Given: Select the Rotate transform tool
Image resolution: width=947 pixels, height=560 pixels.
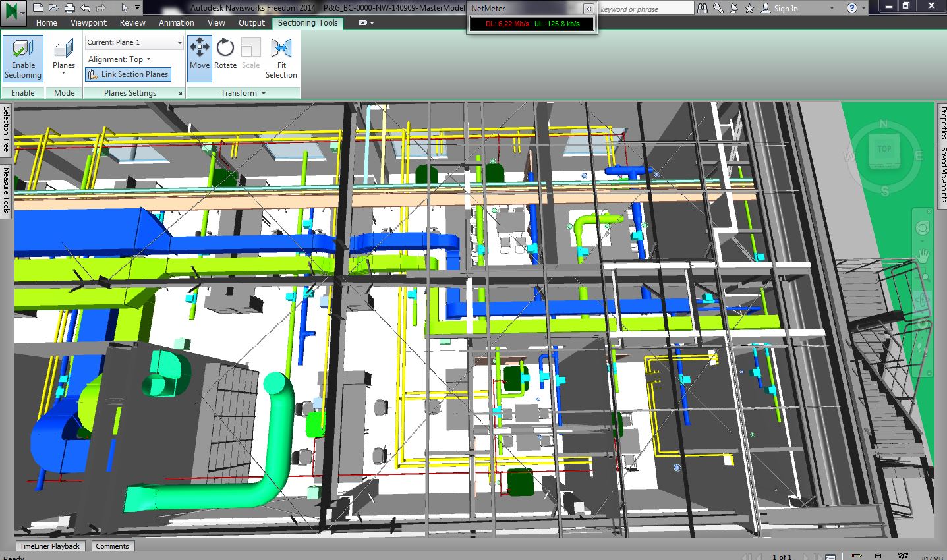Looking at the screenshot, I should click(x=225, y=54).
